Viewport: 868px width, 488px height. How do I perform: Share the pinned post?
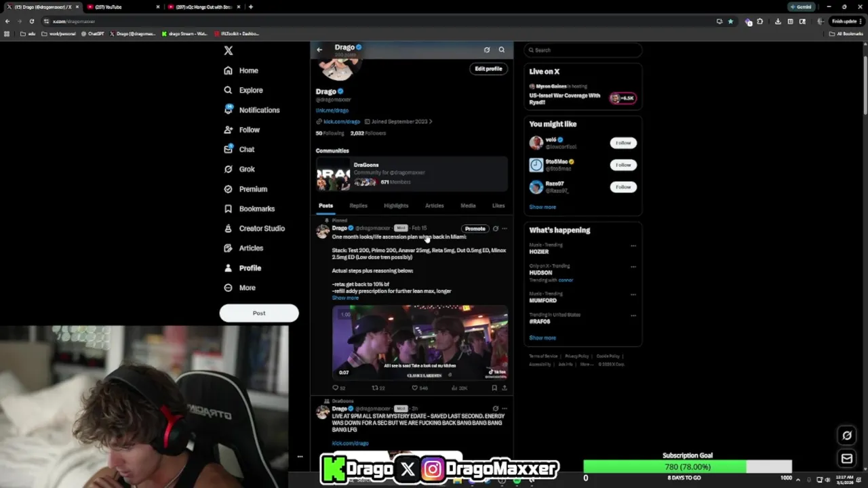coord(504,388)
